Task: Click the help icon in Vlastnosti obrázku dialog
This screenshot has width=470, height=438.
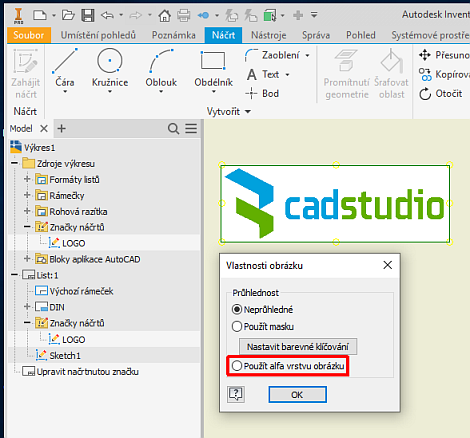Action: point(236,394)
